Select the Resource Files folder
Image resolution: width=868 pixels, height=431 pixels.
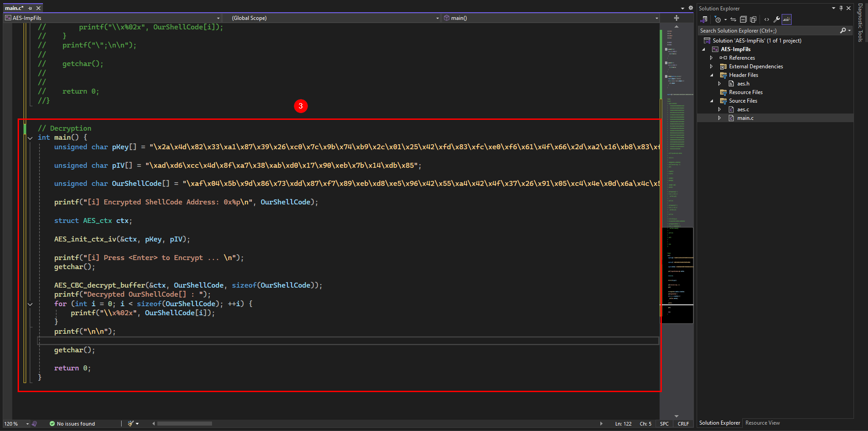pos(745,92)
